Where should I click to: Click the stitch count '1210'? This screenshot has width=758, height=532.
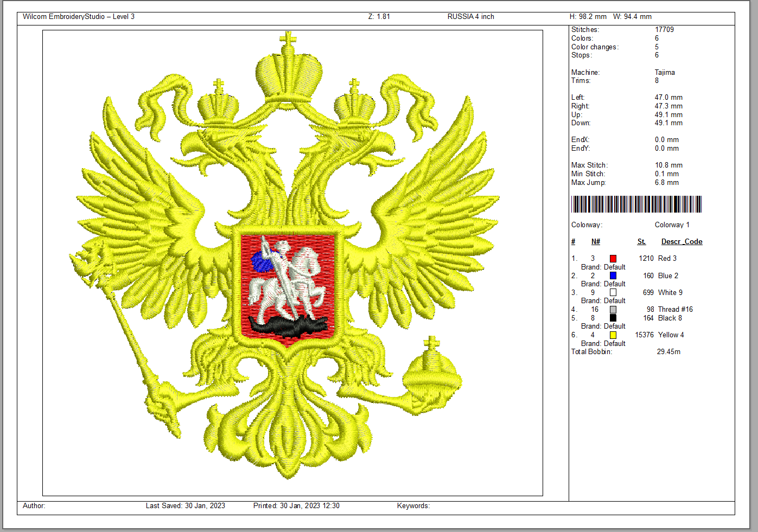point(646,259)
